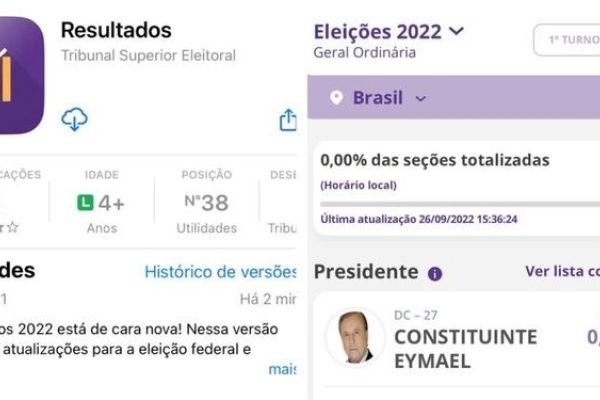Select the 1º Turno toggle
Image resolution: width=600 pixels, height=400 pixels.
point(567,40)
